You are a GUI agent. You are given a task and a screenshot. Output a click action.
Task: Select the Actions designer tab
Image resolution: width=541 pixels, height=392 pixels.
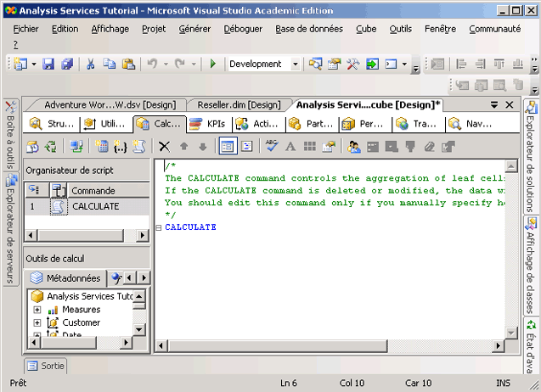point(259,124)
